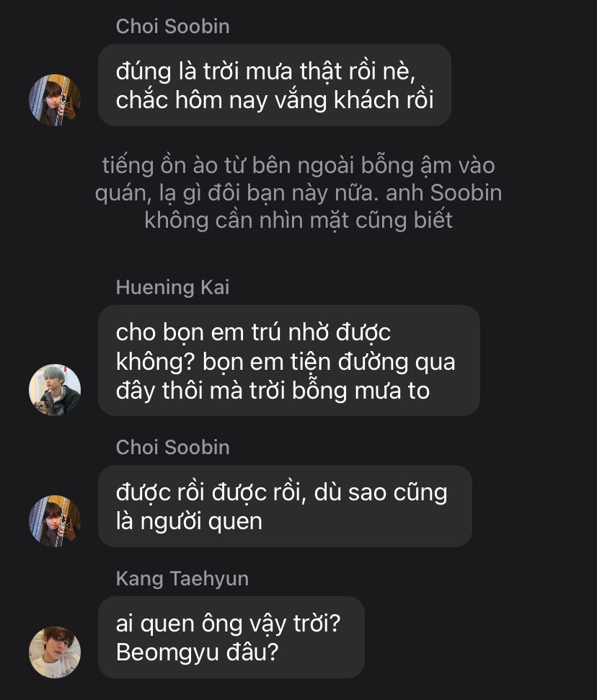This screenshot has height=700, width=597.
Task: Tap Huening Kai's profile picture
Action: point(55,390)
